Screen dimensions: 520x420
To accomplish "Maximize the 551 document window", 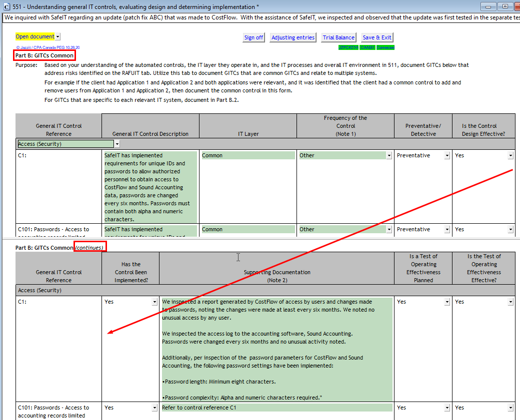I will 505,6.
